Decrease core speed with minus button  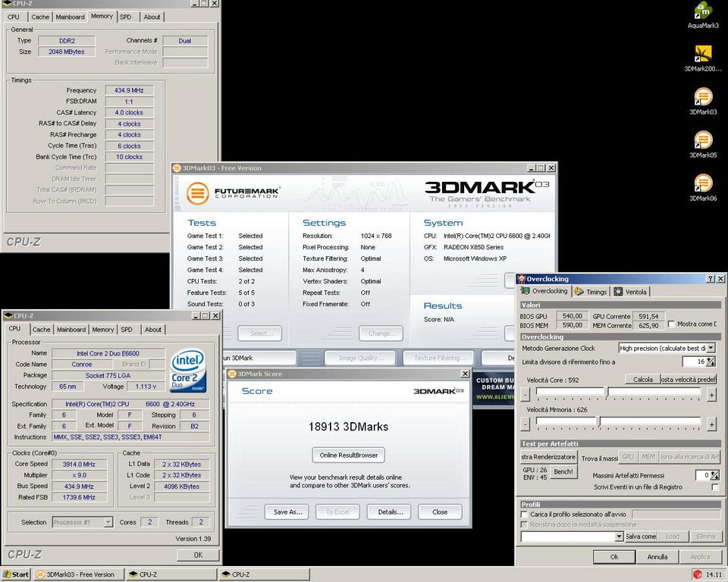pyautogui.click(x=525, y=395)
